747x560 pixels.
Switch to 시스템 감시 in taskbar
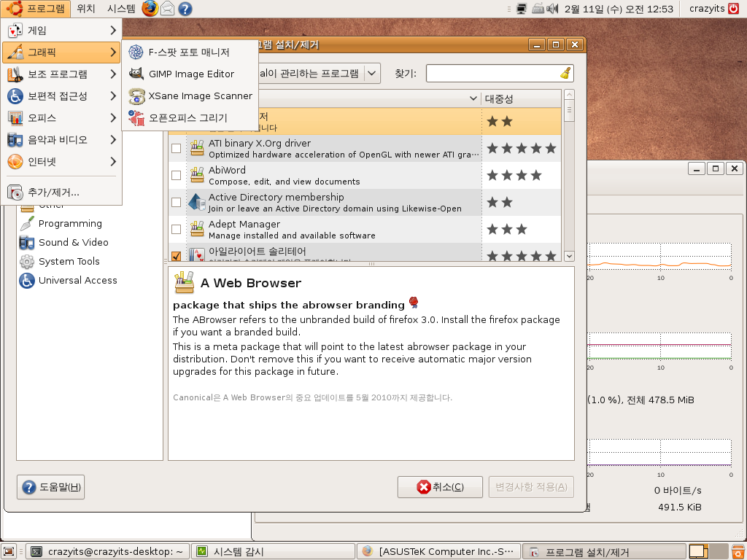[x=274, y=551]
